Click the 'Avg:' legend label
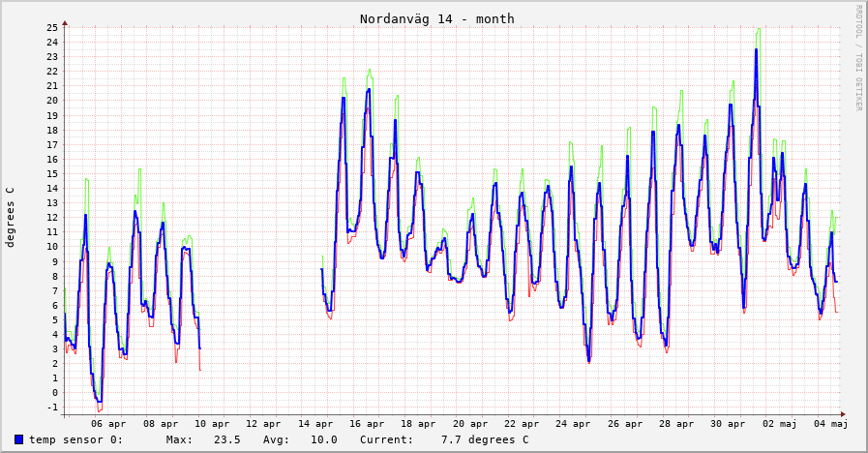The height and width of the screenshot is (453, 868). click(x=276, y=439)
